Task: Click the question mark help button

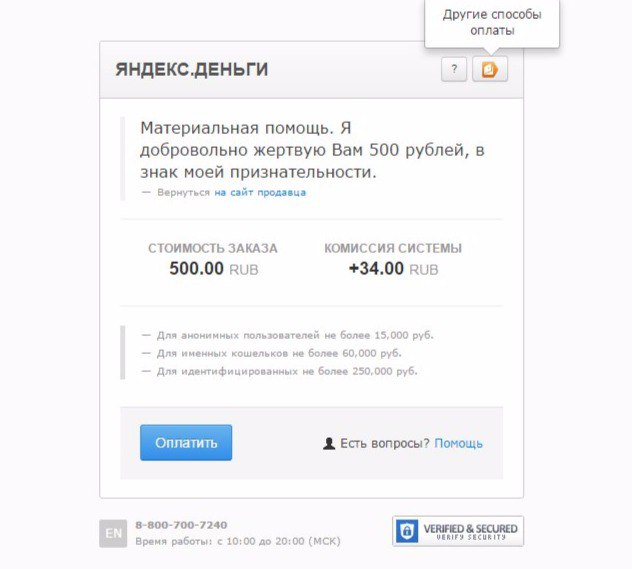Action: [x=454, y=69]
